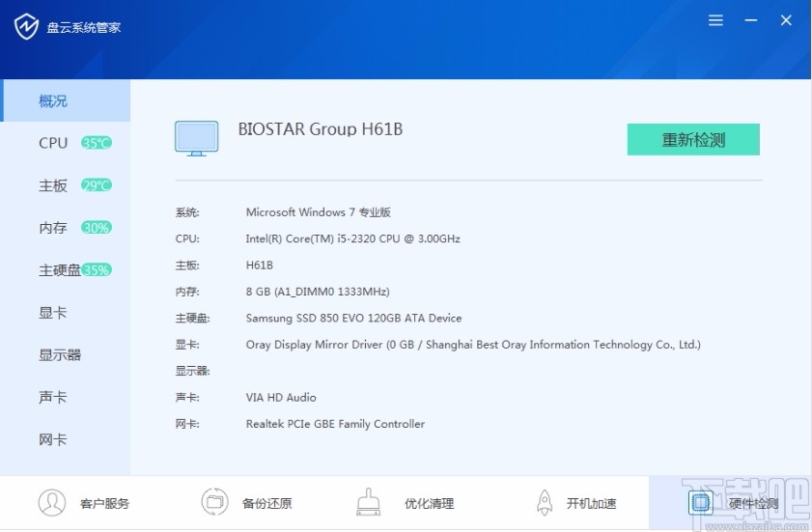
Task: Click the 客户服务 person icon
Action: (x=52, y=502)
